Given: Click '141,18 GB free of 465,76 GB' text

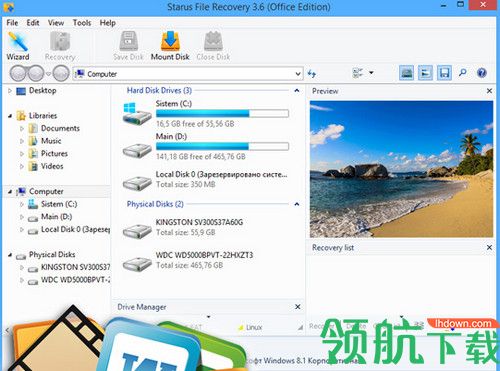Looking at the screenshot, I should click(x=201, y=157).
